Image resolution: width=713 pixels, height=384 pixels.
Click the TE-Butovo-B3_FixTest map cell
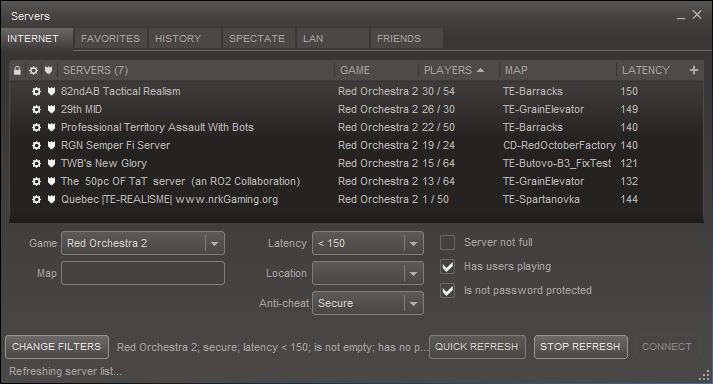[x=557, y=163]
